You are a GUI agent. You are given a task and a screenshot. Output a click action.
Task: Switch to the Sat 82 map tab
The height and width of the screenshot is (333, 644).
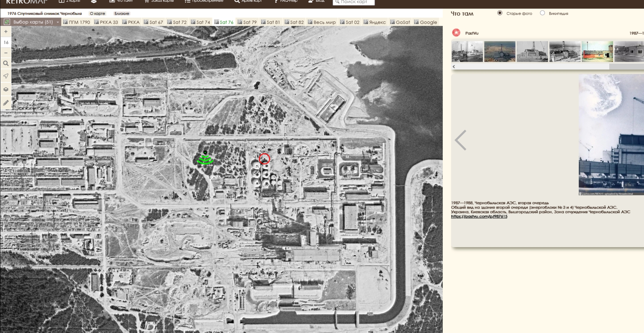tap(294, 22)
